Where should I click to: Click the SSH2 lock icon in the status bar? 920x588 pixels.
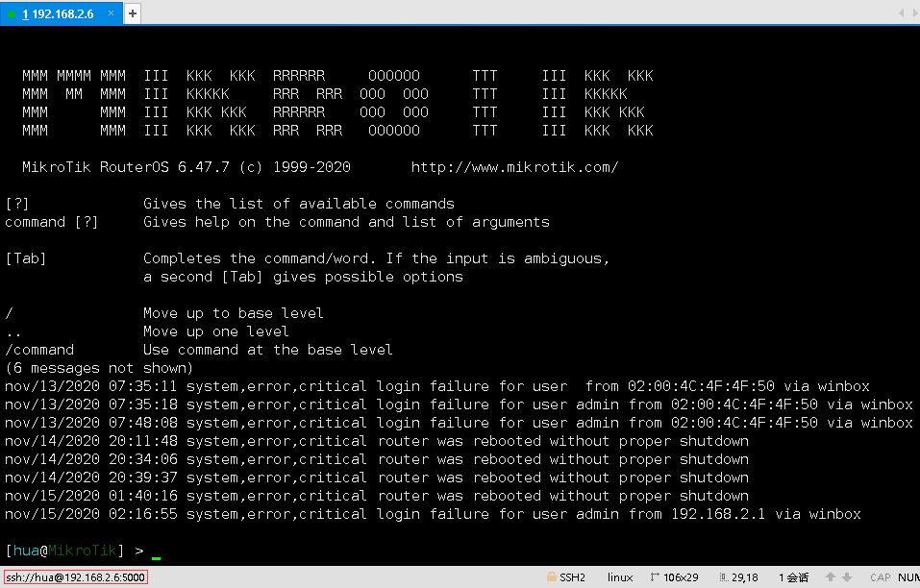[x=554, y=577]
